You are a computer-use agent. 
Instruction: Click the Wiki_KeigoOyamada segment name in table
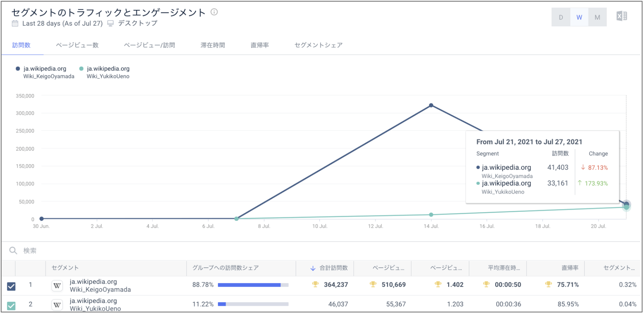pos(100,289)
